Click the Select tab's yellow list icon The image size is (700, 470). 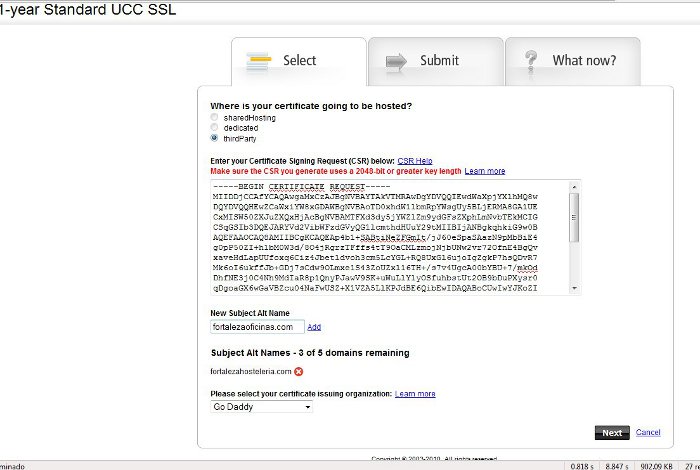click(x=261, y=61)
